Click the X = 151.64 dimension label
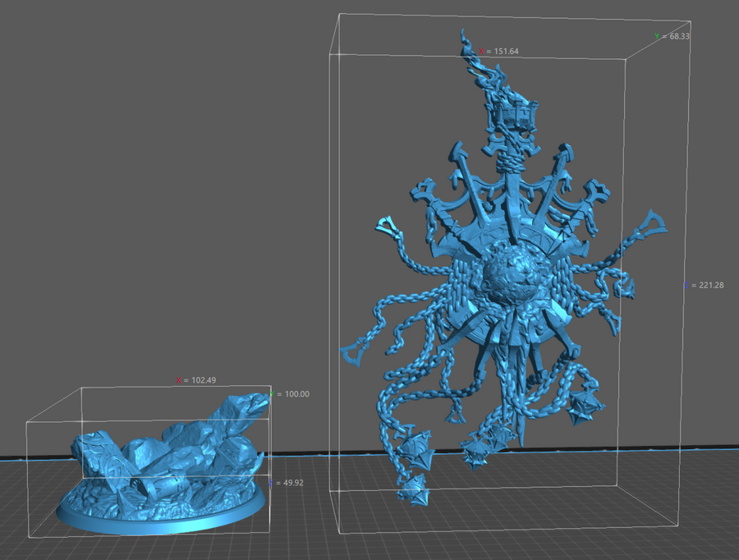 pyautogui.click(x=499, y=51)
